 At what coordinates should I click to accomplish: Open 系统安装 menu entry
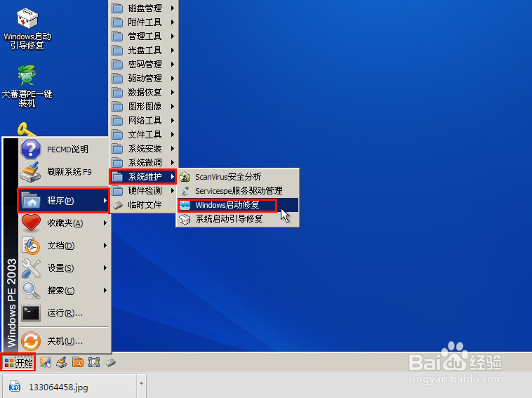pyautogui.click(x=144, y=149)
